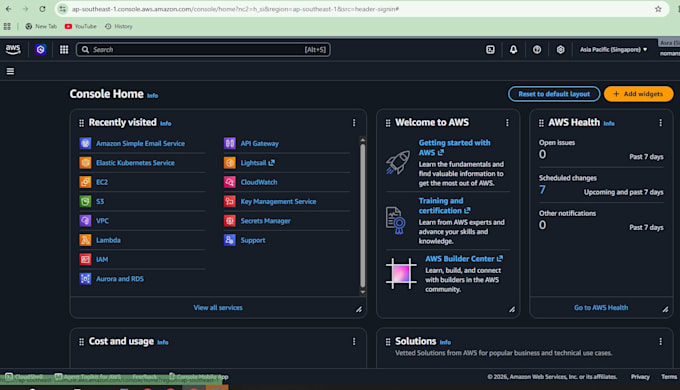Image resolution: width=680 pixels, height=390 pixels.
Task: Click the Recently visited drag handle
Action: 82,123
